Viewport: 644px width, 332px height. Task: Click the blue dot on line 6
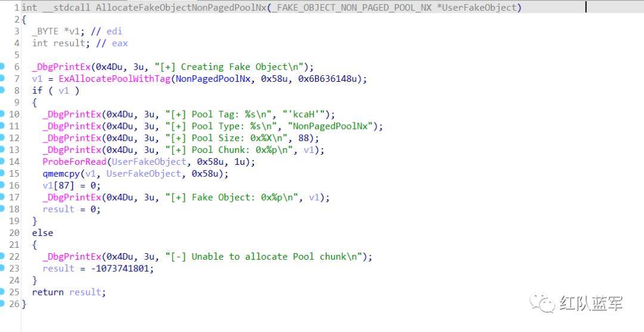pos(2,66)
